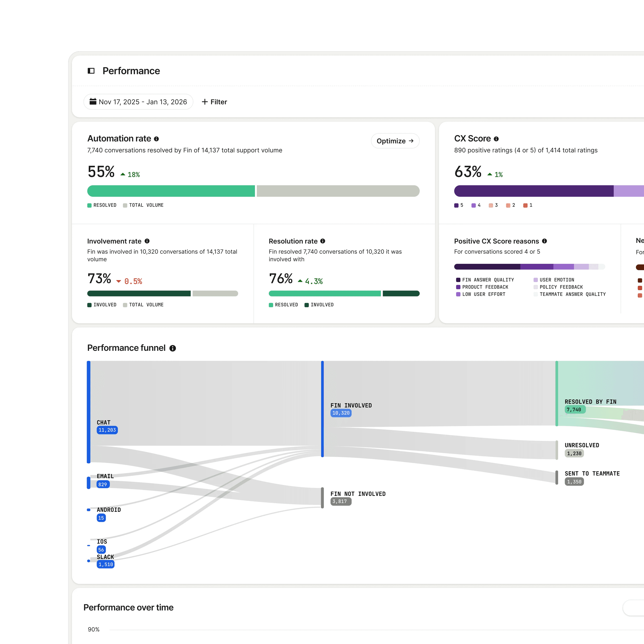Select the TEAMMATE ANSWER QUALITY legend item

click(x=570, y=294)
